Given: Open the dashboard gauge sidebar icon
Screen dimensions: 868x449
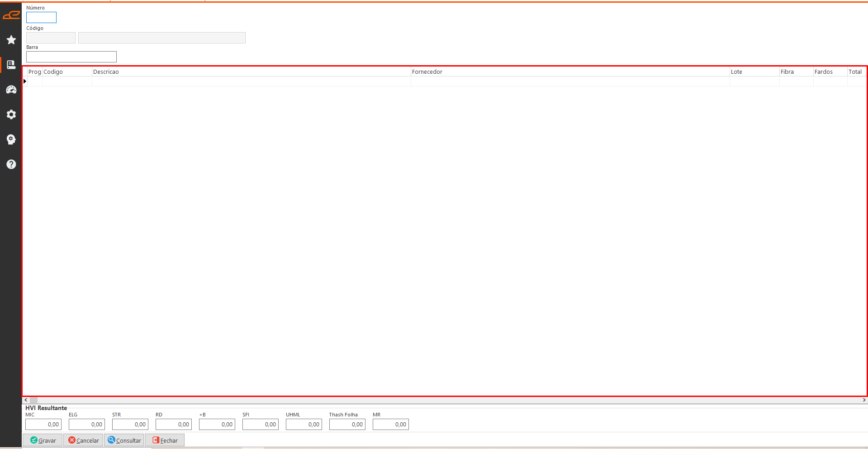Looking at the screenshot, I should (x=11, y=90).
